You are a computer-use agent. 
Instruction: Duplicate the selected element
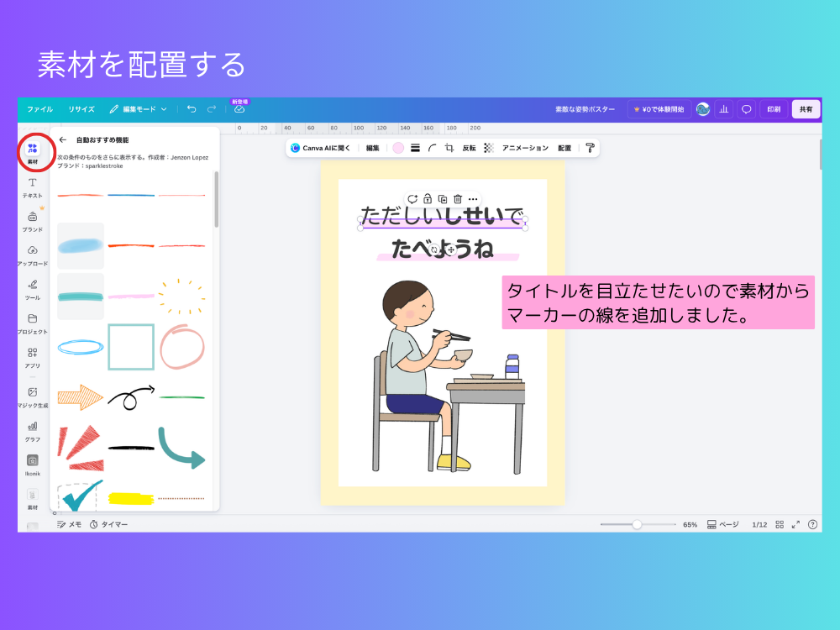coord(443,199)
